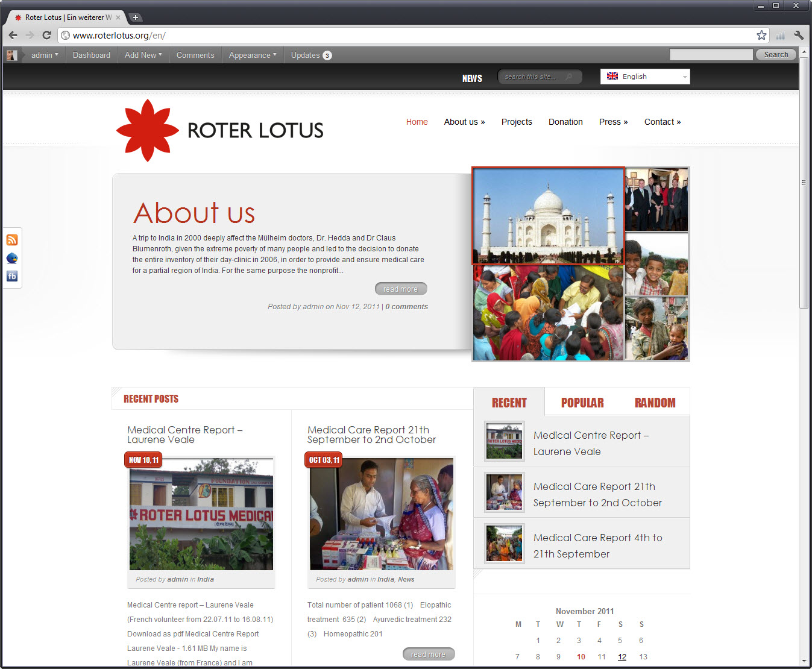Switch to the Random tab
Screen dimensions: 812x669
[655, 403]
